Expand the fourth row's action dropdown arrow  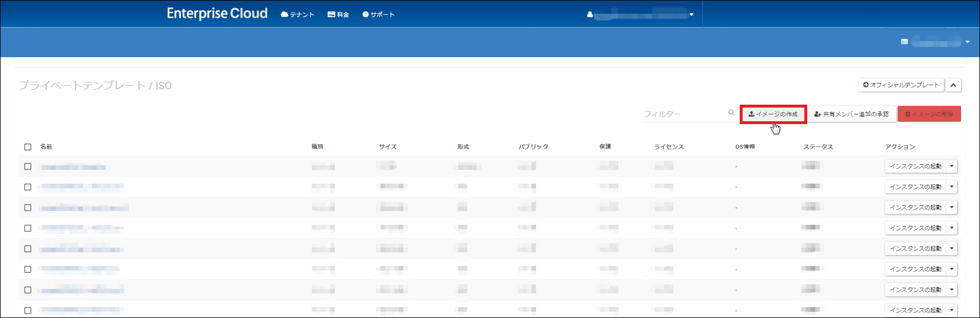click(952, 228)
